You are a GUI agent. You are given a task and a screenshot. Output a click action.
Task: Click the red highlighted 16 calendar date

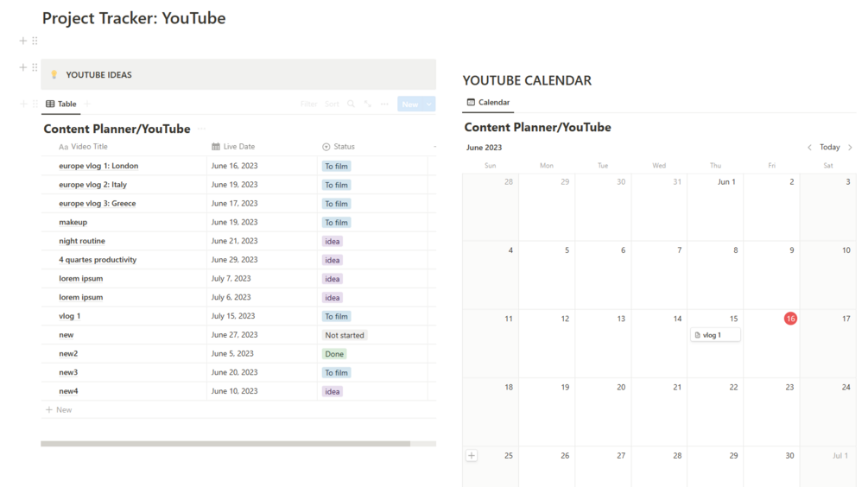coord(790,319)
